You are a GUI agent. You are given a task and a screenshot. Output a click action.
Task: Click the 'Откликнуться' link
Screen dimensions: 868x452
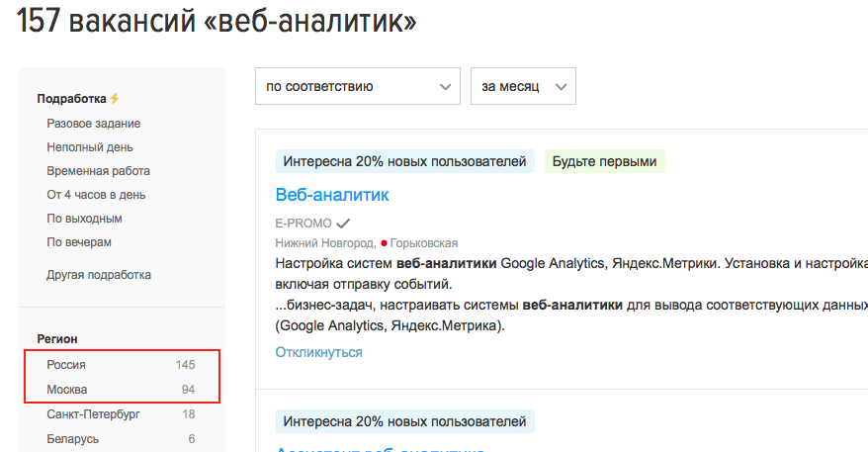click(318, 352)
